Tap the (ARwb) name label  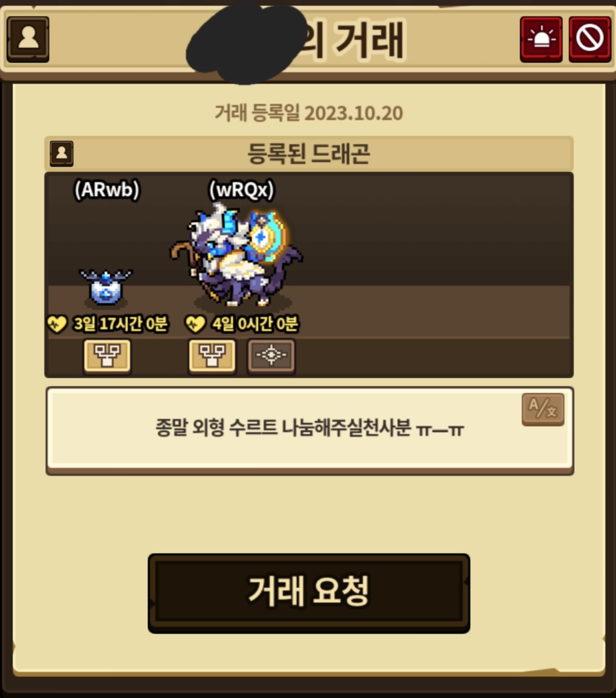click(x=107, y=190)
